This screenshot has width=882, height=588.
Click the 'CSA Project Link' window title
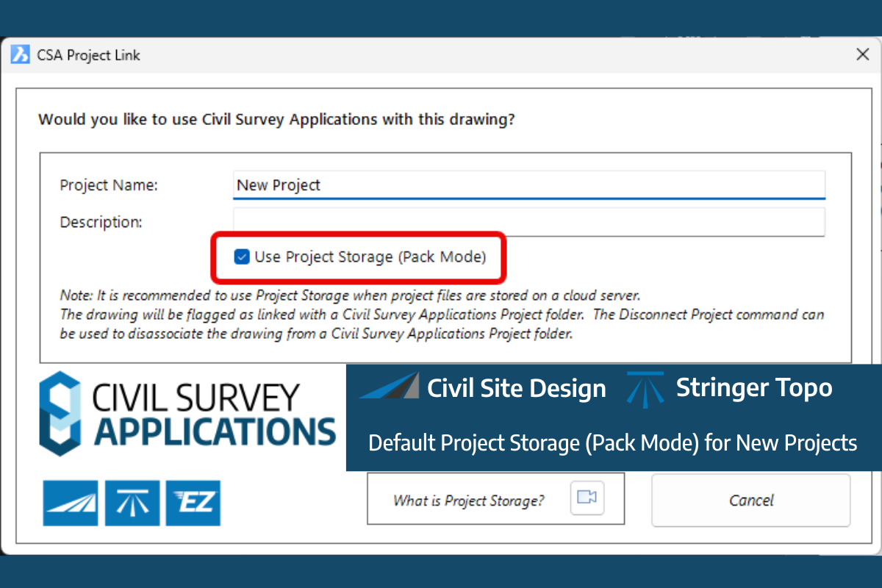pos(88,55)
